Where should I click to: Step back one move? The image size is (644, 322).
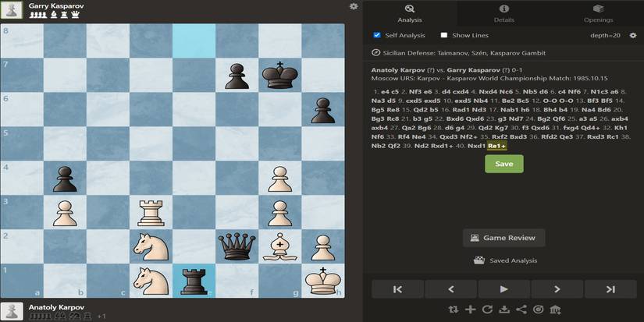[x=450, y=289]
